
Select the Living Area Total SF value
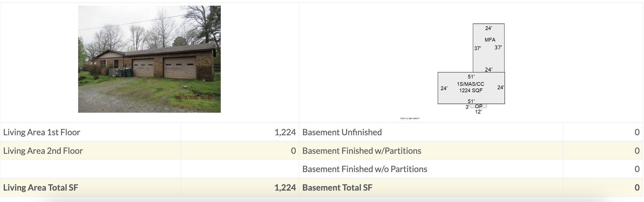coord(285,187)
